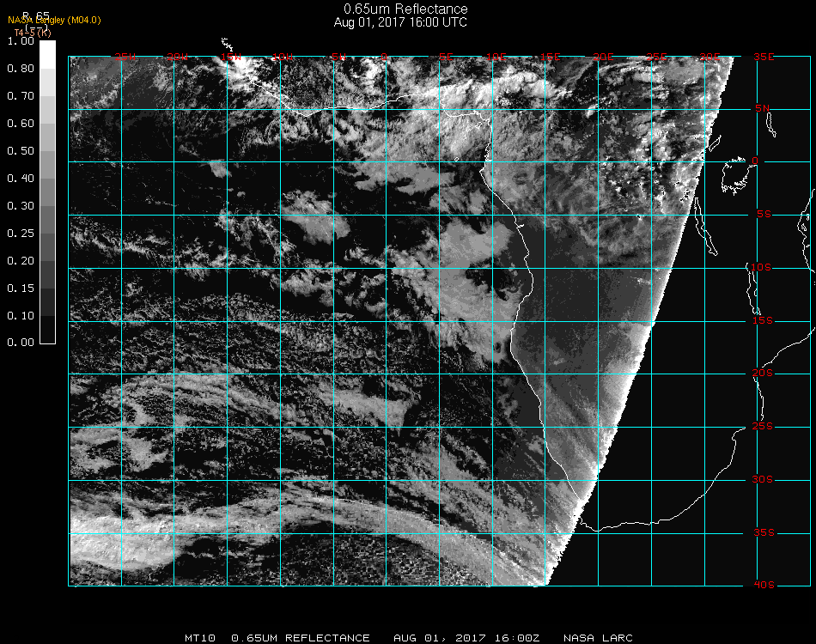Click the 0.80 reflectance scale value

click(x=21, y=69)
